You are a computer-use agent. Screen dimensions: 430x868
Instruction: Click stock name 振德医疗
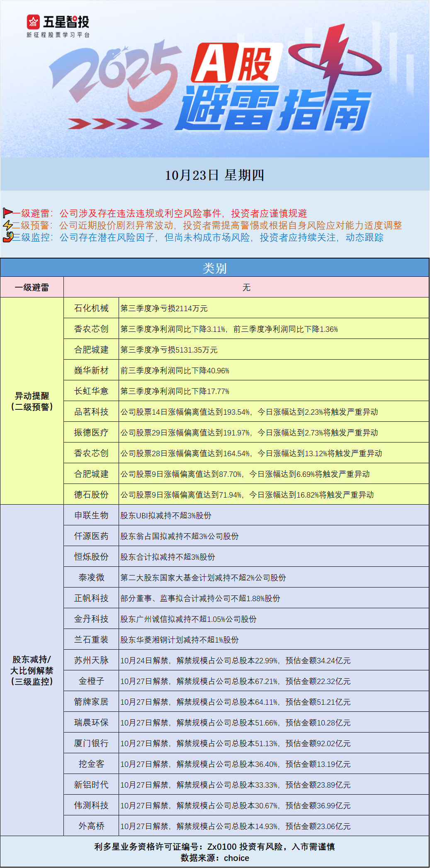91,432
